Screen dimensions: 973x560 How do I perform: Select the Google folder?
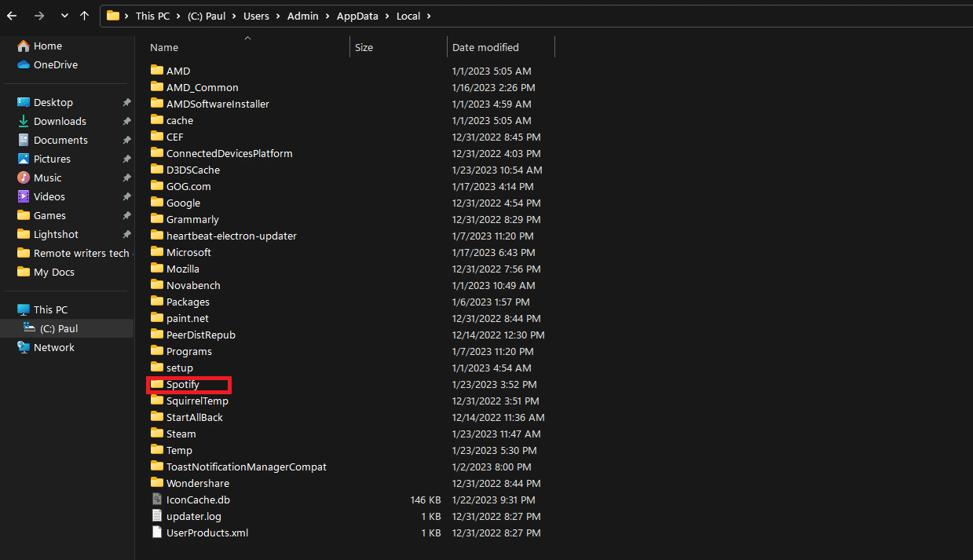(x=175, y=203)
